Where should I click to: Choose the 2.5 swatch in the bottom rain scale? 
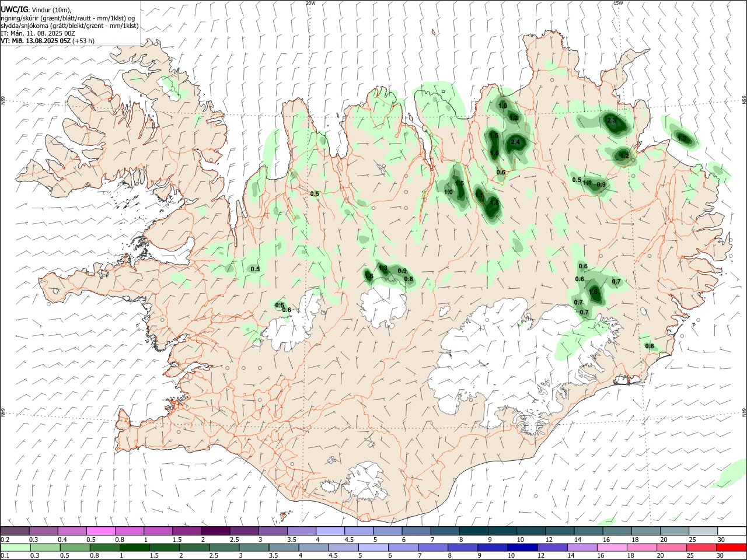(x=224, y=547)
